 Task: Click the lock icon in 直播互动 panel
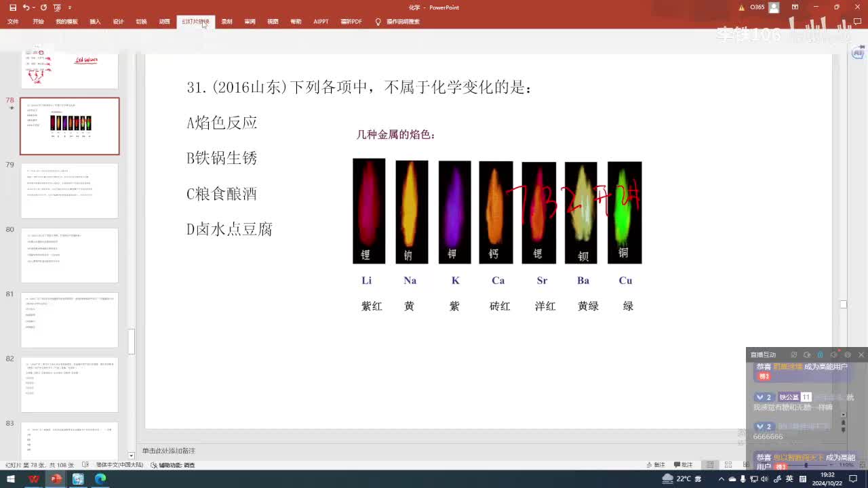pos(820,354)
